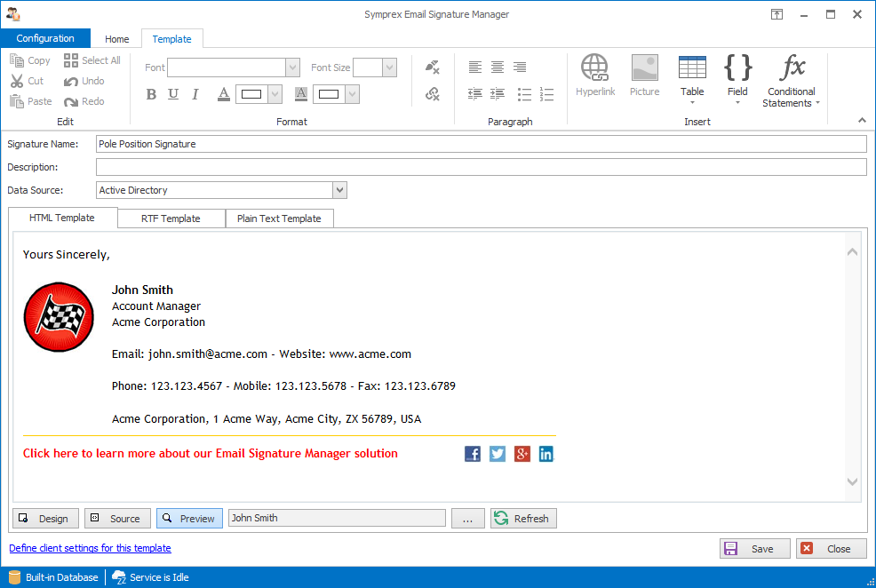876x588 pixels.
Task: Click the Signature Name input field
Action: pos(481,144)
